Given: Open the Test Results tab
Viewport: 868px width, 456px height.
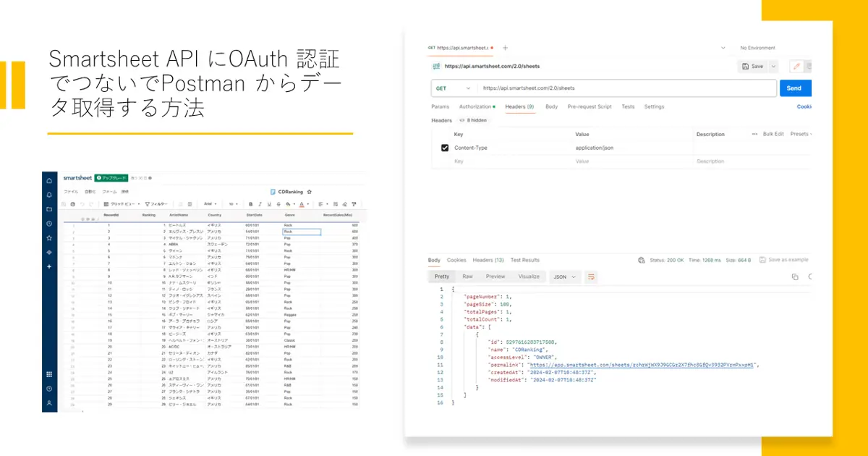Looking at the screenshot, I should (525, 260).
